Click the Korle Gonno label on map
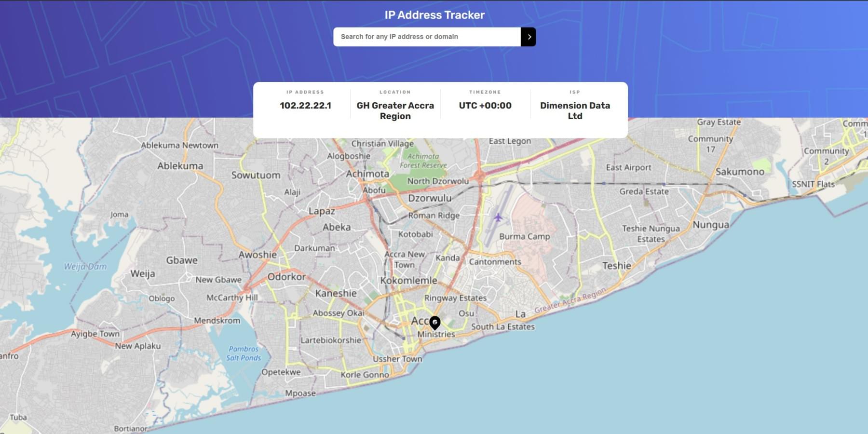Image resolution: width=868 pixels, height=434 pixels. (x=365, y=375)
